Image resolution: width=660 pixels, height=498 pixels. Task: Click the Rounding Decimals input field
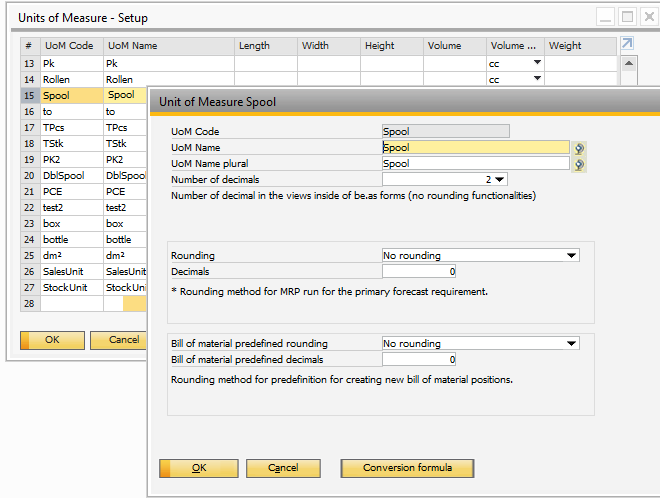click(419, 271)
